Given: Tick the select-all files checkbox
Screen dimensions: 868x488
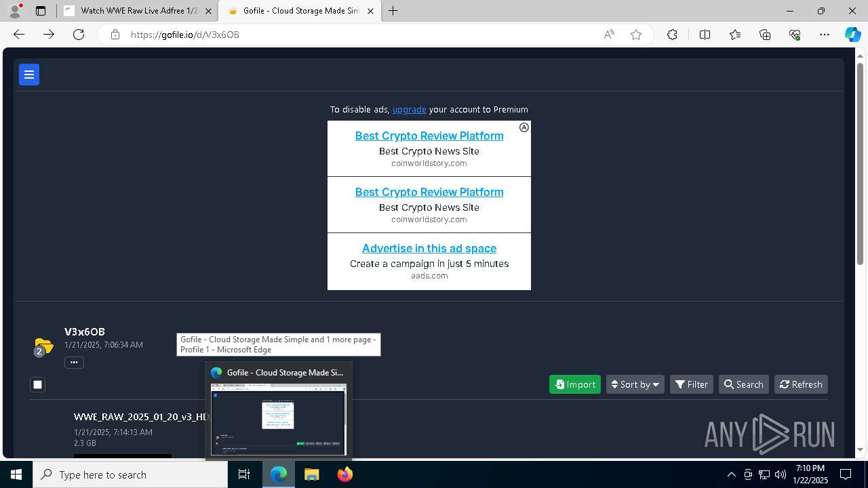Looking at the screenshot, I should 38,385.
